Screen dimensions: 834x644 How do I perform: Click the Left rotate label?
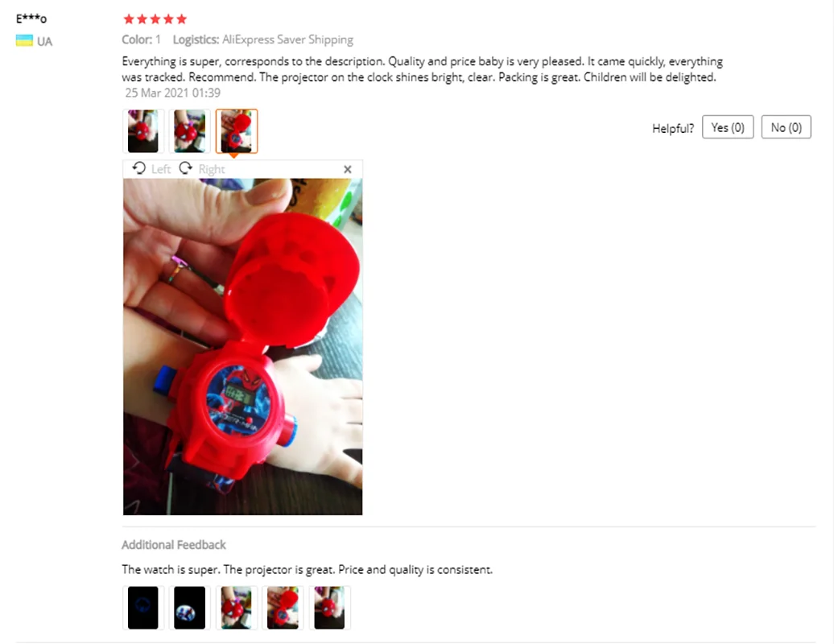coord(161,169)
